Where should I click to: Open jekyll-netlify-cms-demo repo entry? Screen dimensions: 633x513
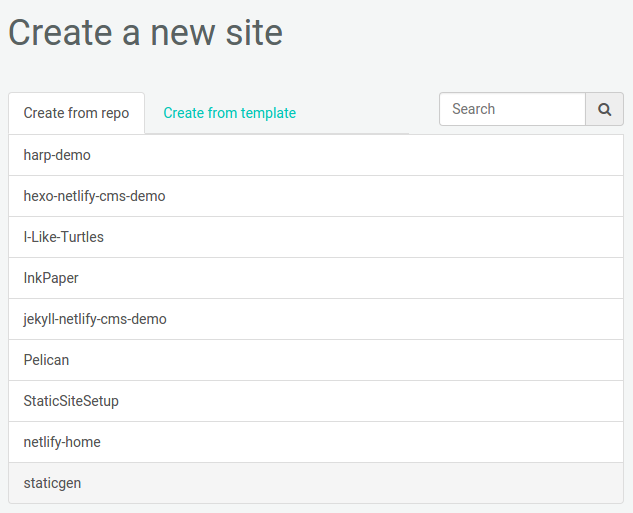(x=95, y=319)
